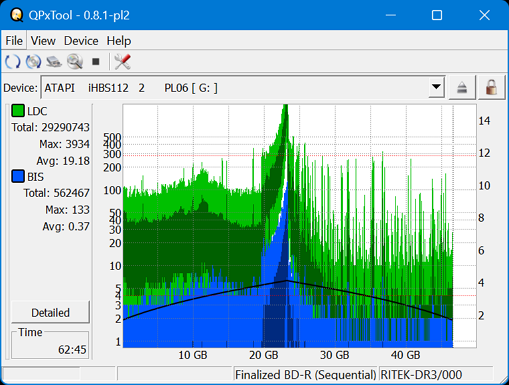
Task: Click the blue BIS color swatch
Action: pos(18,176)
